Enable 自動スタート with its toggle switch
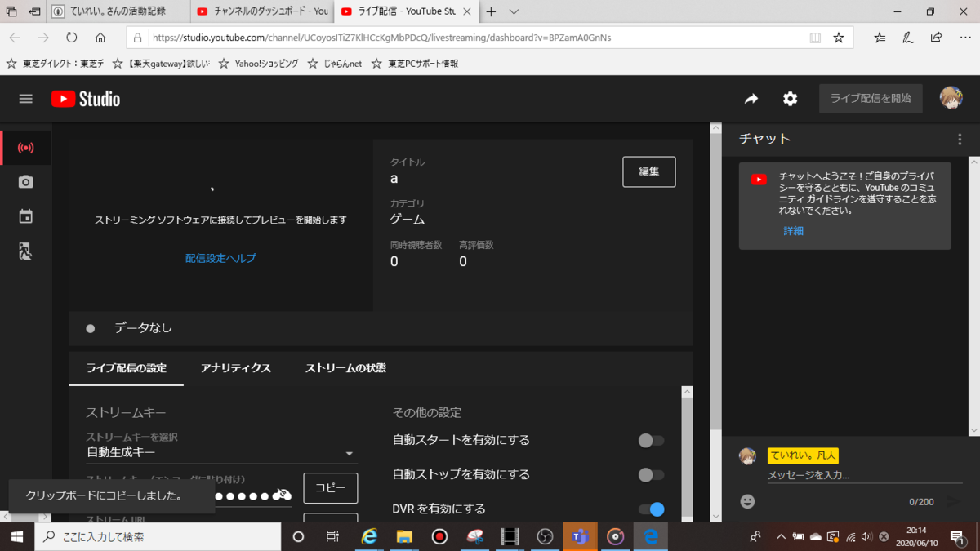 (x=651, y=441)
